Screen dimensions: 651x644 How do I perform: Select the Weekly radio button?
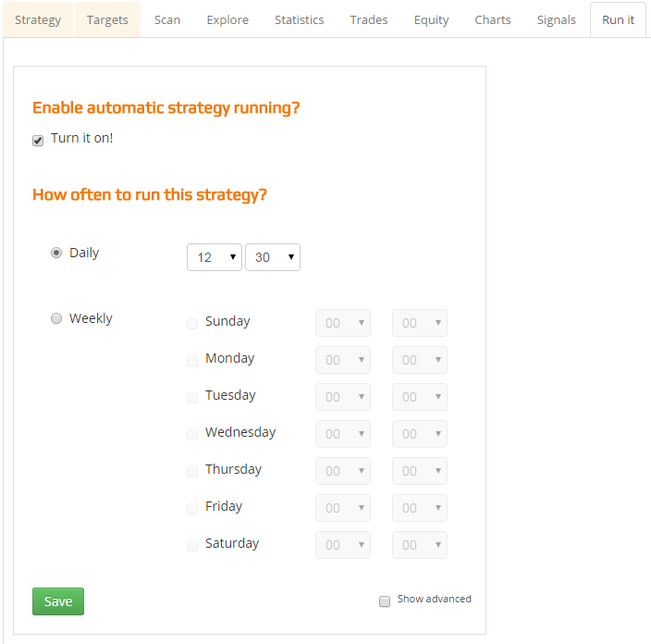coord(56,318)
